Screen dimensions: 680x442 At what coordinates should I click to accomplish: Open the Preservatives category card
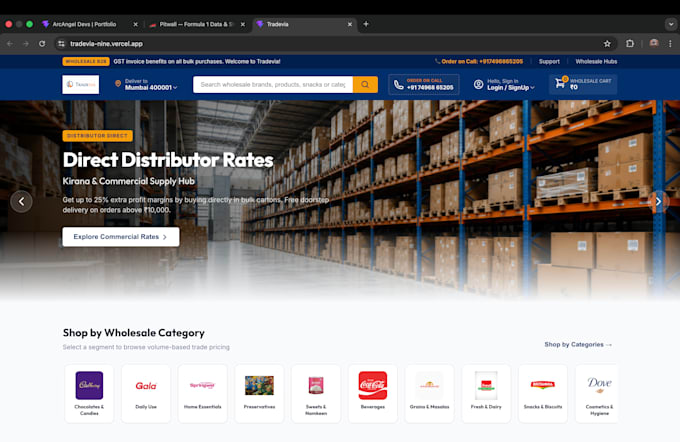259,393
